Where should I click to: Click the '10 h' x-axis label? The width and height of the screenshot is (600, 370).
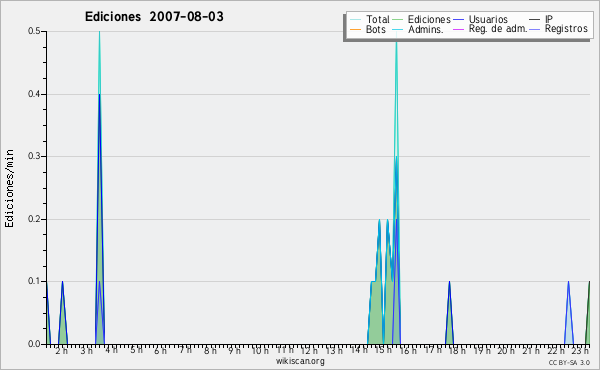(x=260, y=351)
